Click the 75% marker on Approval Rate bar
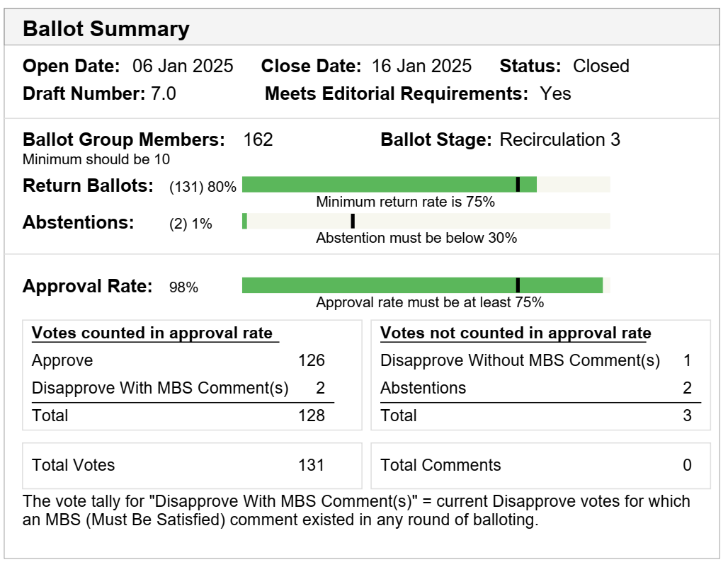 (x=518, y=285)
